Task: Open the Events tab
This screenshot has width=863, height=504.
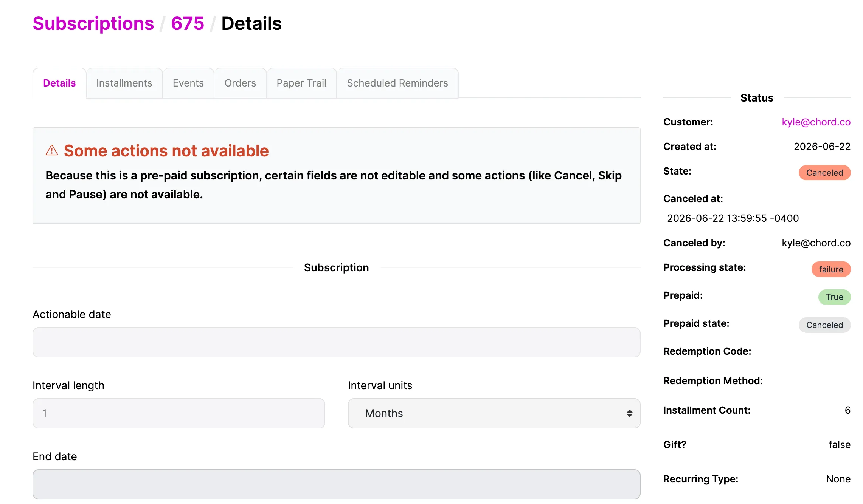Action: click(x=188, y=83)
